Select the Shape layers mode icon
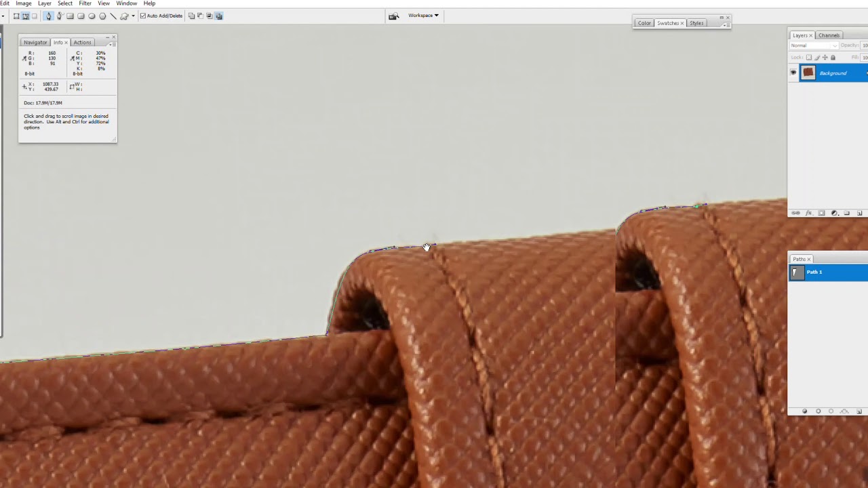The width and height of the screenshot is (868, 488). (x=16, y=16)
